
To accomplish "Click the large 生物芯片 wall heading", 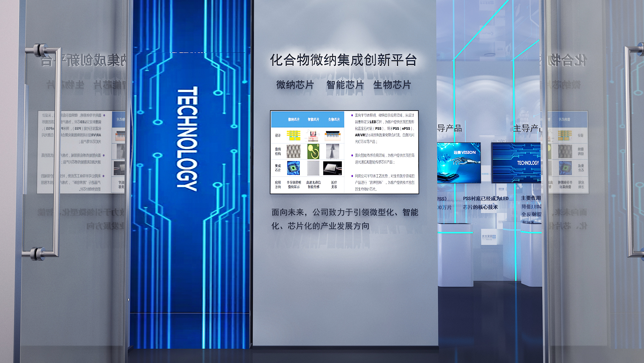I will click(x=392, y=85).
